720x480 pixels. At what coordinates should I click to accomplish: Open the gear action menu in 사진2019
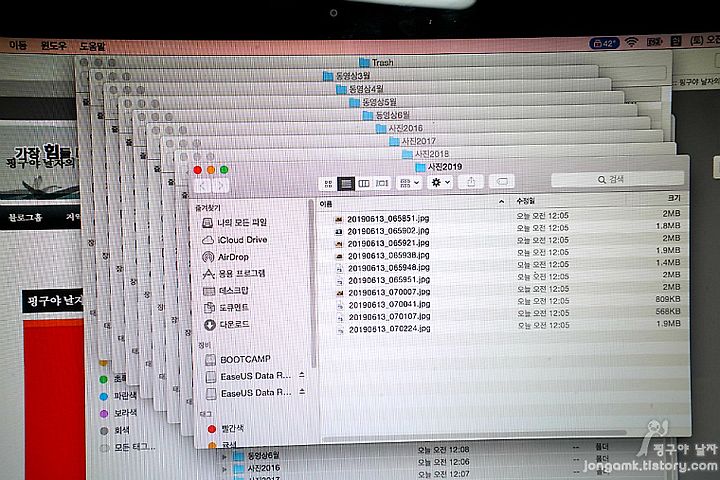(x=440, y=183)
